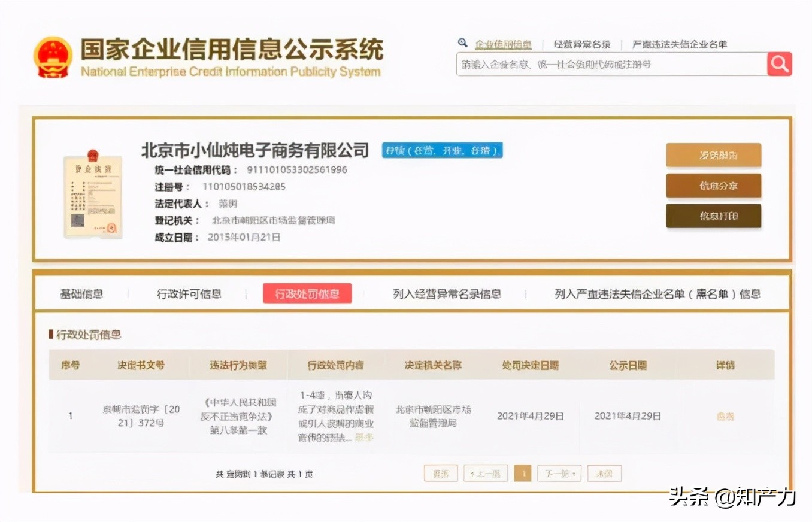The image size is (812, 522).
Task: Click the 下一页 next page button
Action: 559,474
